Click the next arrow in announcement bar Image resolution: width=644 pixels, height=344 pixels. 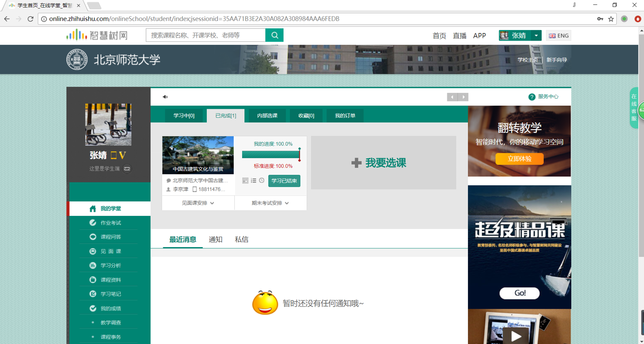[463, 97]
